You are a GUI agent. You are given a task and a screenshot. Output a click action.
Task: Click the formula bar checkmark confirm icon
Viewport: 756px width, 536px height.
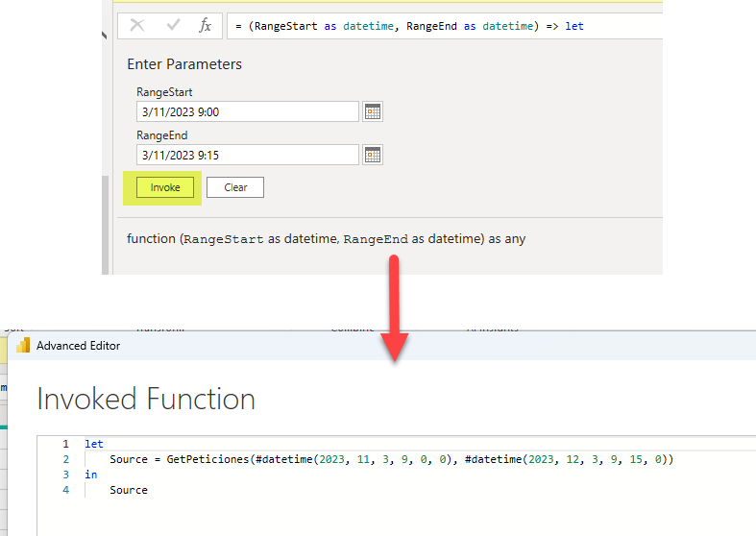[x=173, y=26]
